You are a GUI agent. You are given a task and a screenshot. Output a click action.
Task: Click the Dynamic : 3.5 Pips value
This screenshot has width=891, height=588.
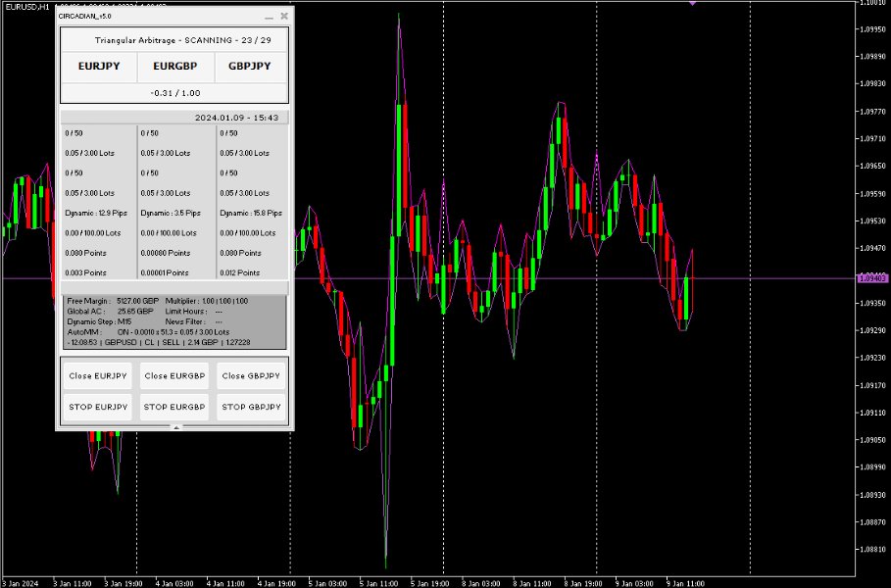[x=171, y=213]
